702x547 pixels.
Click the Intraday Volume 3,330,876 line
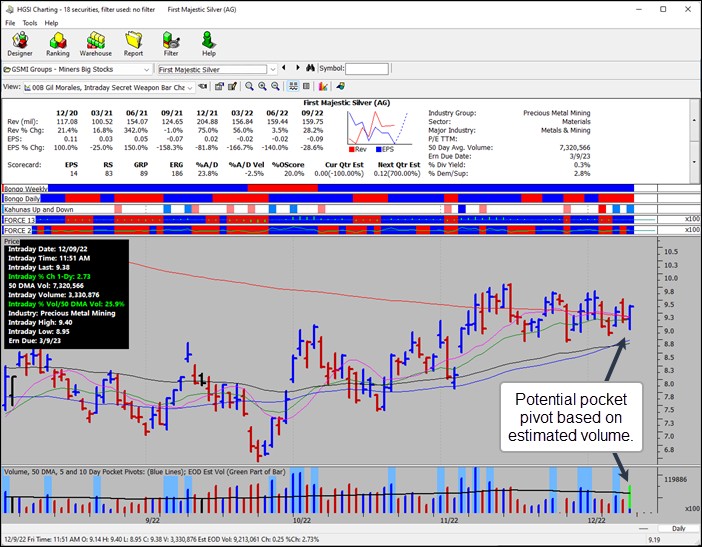click(x=54, y=295)
